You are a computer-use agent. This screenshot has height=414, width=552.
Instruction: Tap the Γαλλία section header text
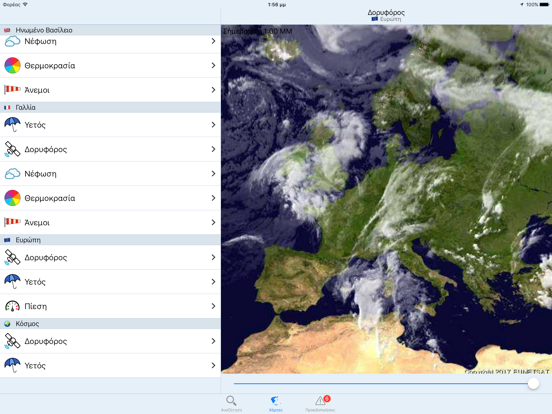(x=25, y=107)
